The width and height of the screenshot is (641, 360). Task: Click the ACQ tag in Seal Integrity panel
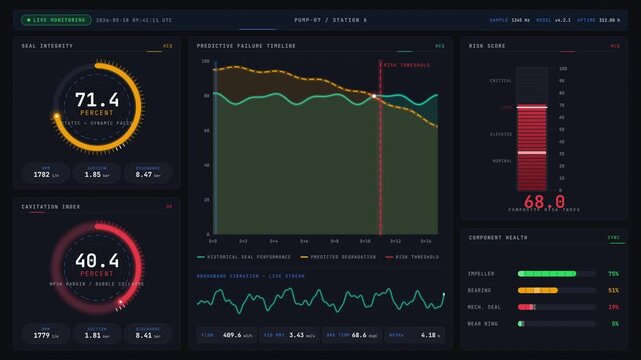tap(168, 46)
